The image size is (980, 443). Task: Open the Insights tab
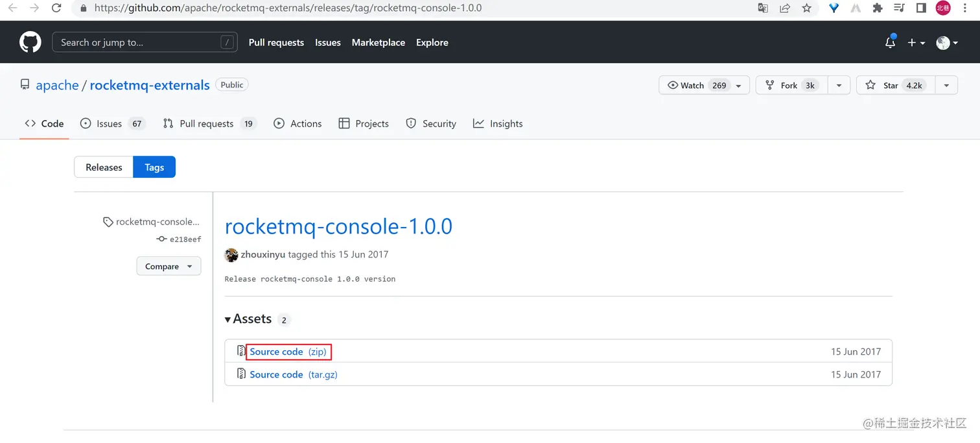498,123
